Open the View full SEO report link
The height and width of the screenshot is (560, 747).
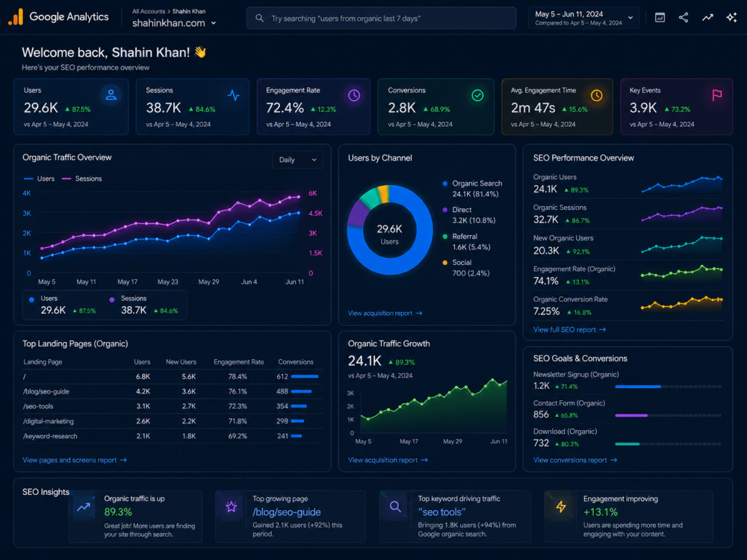tap(569, 329)
